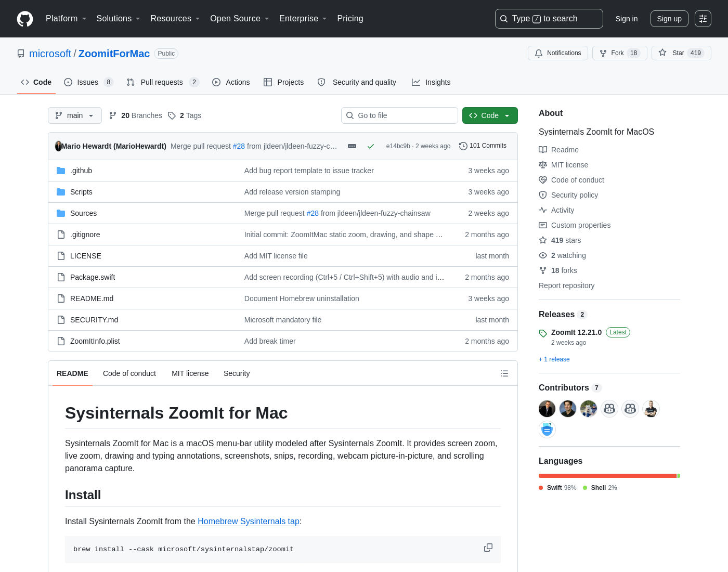The height and width of the screenshot is (572, 728).
Task: Expand the Open Source menu
Action: pos(240,19)
